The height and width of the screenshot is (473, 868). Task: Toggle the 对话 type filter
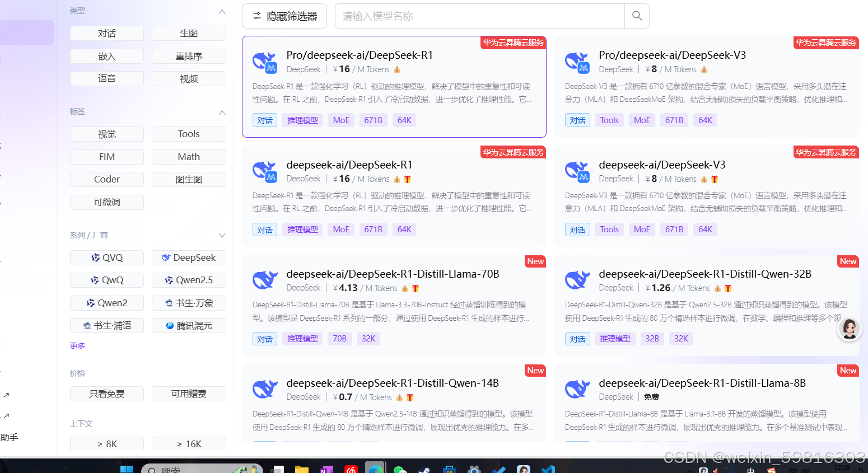(107, 34)
